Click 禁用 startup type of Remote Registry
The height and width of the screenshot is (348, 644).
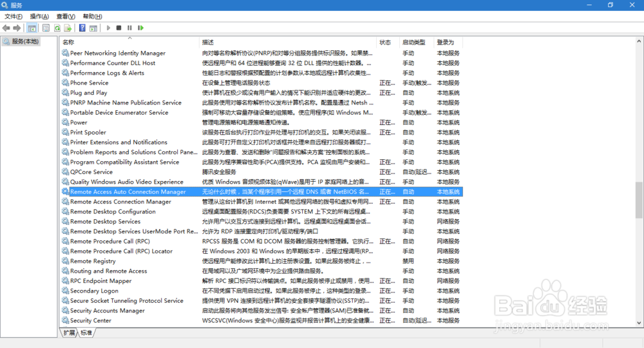pos(408,261)
